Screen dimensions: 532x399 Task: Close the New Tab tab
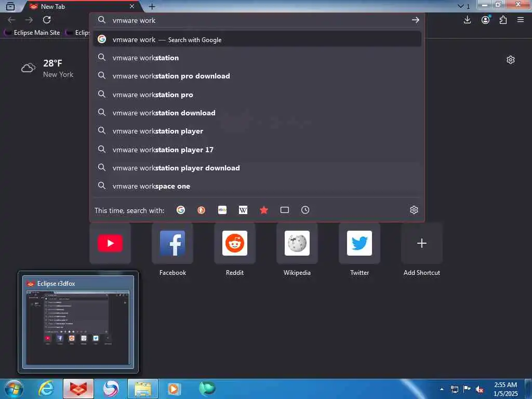(132, 6)
